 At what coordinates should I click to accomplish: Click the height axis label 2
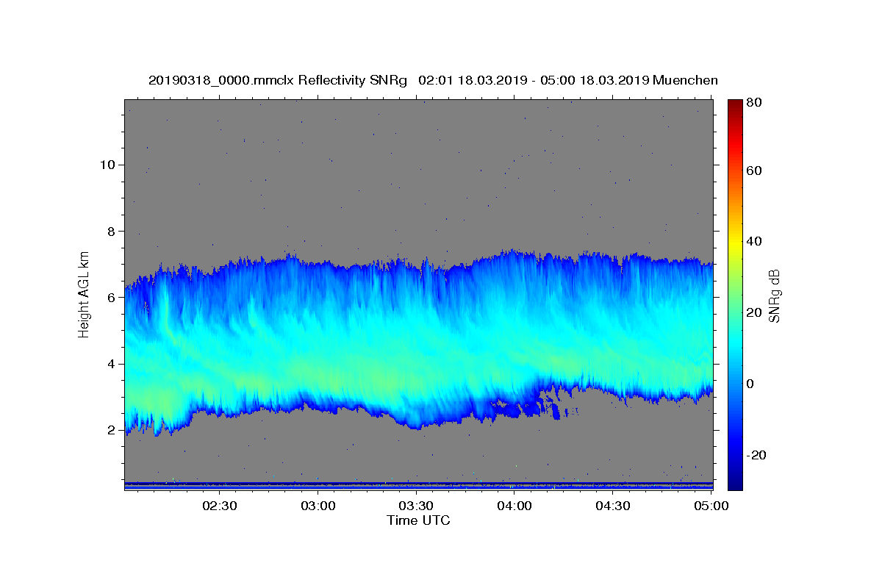pyautogui.click(x=110, y=430)
